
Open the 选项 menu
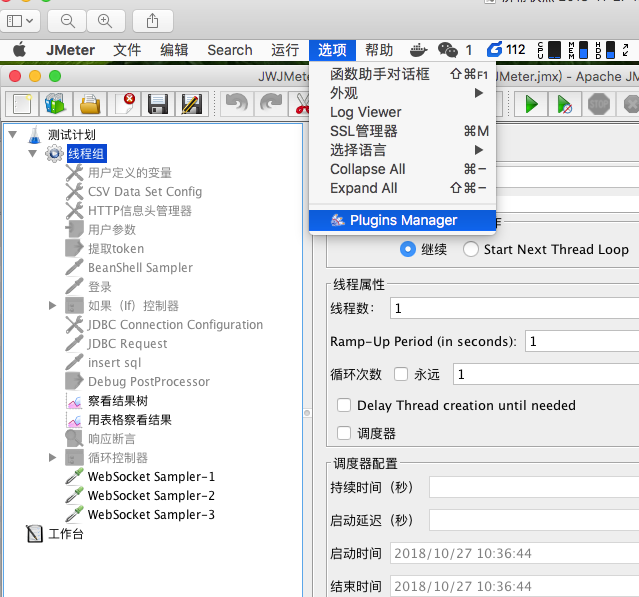point(332,50)
